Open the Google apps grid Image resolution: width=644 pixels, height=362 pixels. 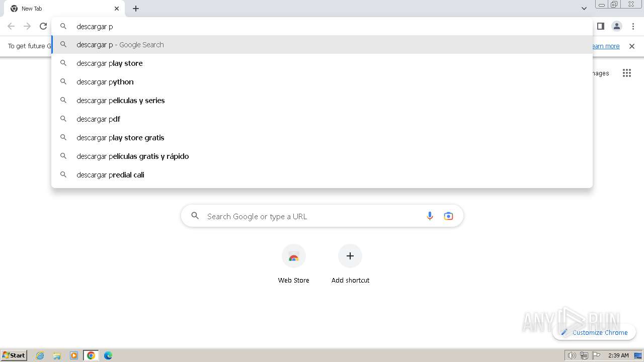coord(626,73)
